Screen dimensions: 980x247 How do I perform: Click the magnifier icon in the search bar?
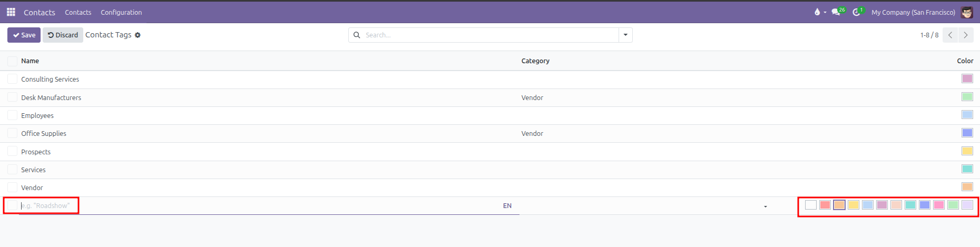(x=357, y=35)
